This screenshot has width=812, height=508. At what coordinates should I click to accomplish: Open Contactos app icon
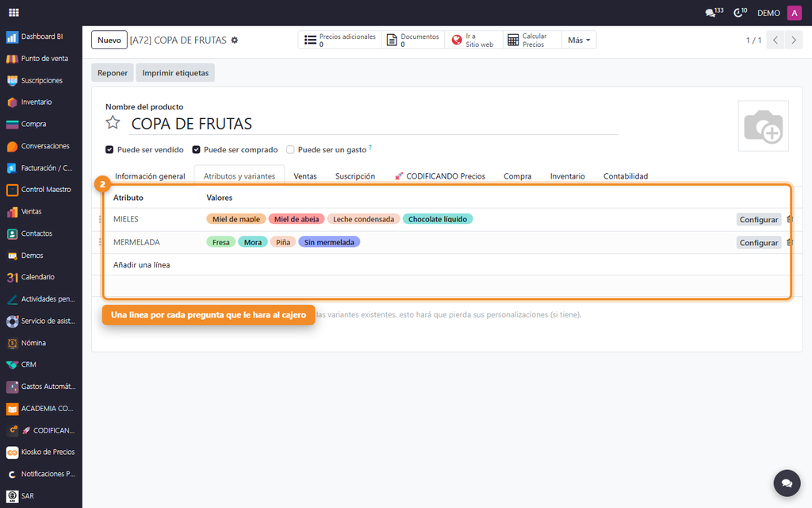coord(13,234)
